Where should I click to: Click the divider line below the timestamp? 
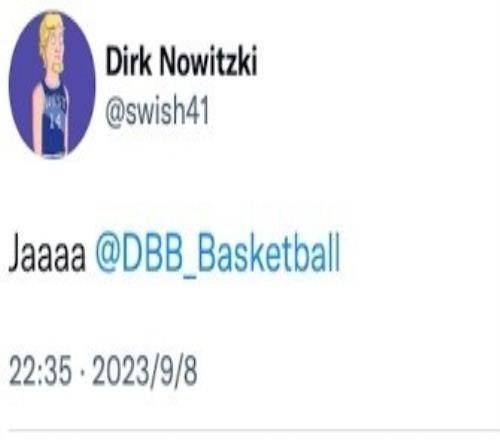(x=254, y=430)
